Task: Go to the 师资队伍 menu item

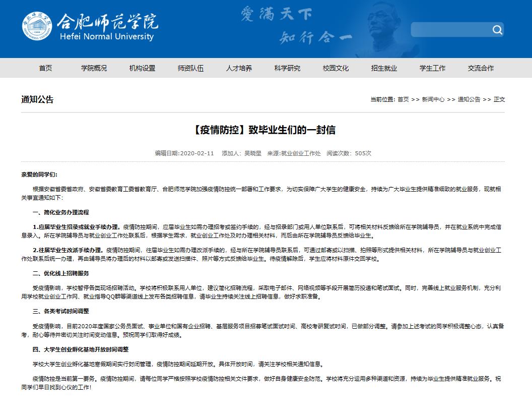Action: [190, 68]
